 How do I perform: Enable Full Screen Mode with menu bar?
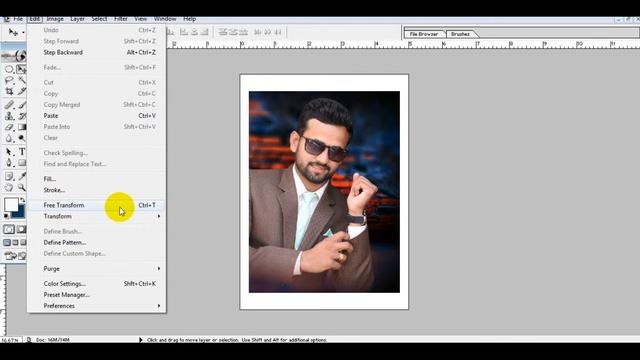[x=15, y=242]
